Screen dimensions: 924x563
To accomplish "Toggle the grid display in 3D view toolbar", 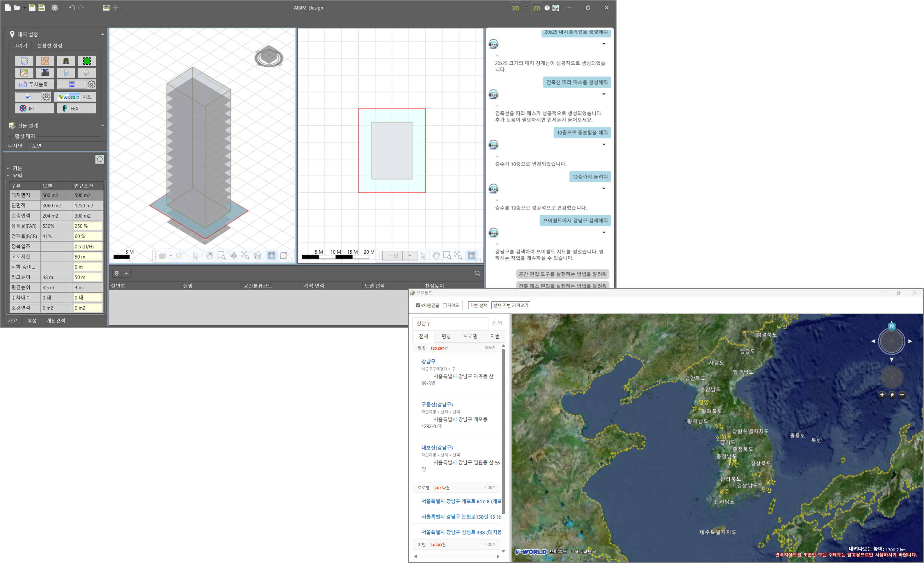I will click(x=271, y=256).
